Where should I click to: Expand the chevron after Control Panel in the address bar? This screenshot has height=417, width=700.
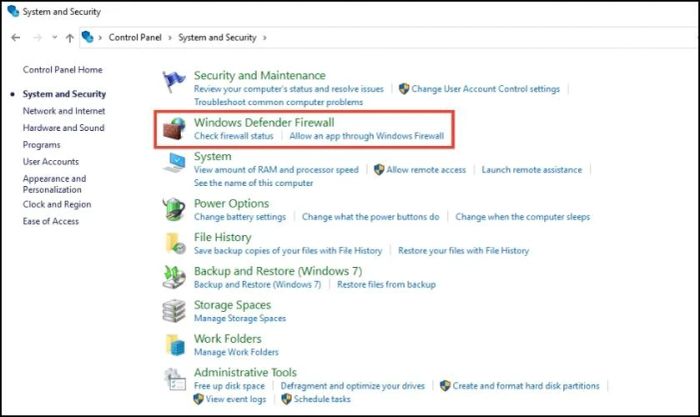tap(170, 38)
